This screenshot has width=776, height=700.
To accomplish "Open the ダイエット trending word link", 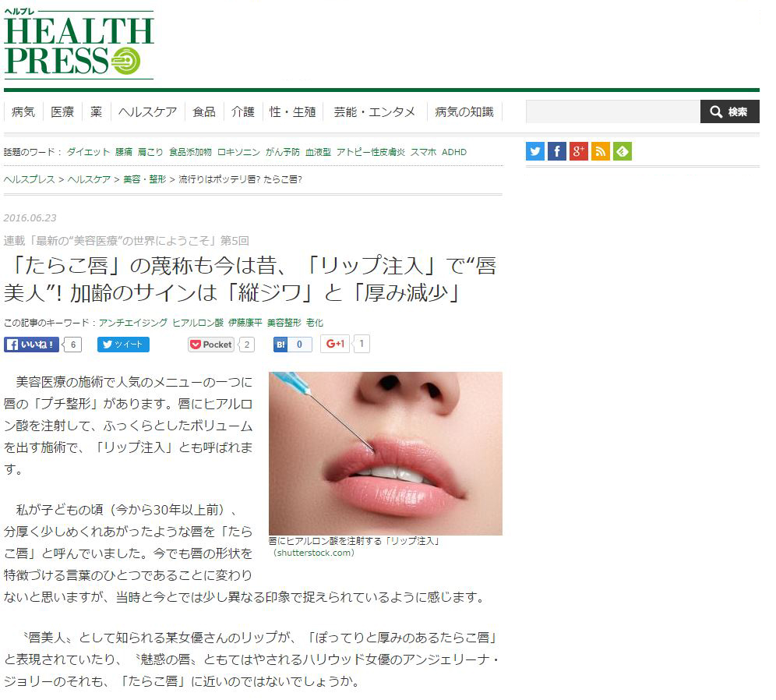I will (x=88, y=152).
